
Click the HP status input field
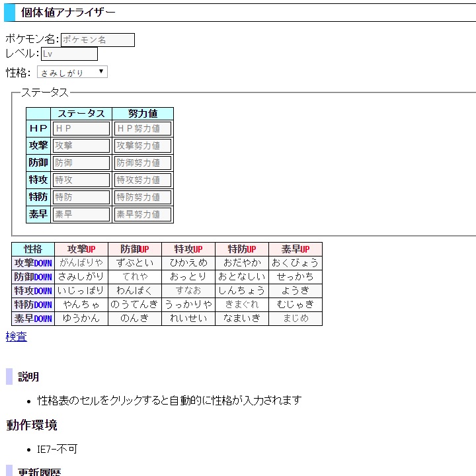[x=81, y=128]
